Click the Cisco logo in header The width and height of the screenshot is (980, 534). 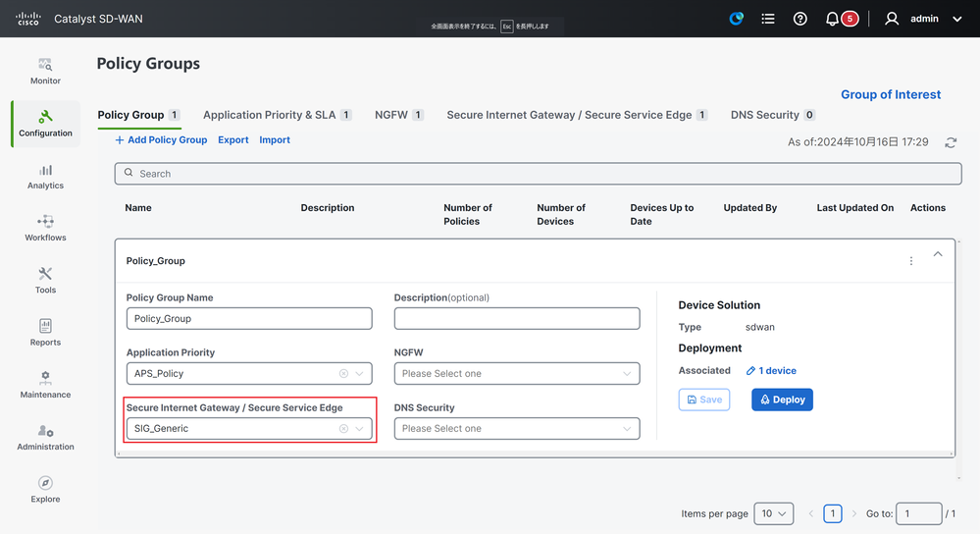click(x=28, y=19)
